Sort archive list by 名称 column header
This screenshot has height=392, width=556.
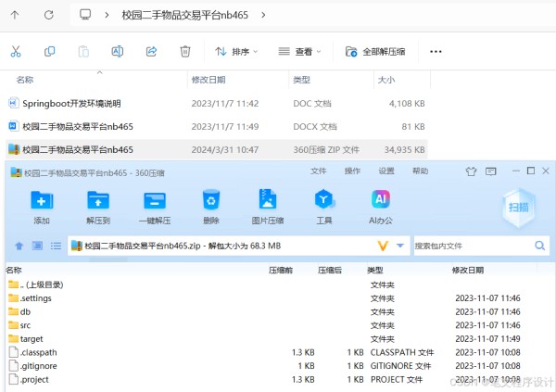pyautogui.click(x=14, y=271)
